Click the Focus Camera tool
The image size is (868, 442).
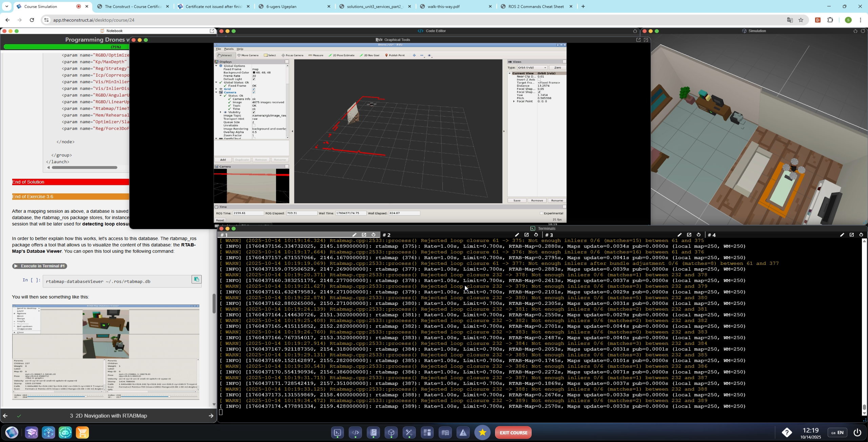click(292, 55)
